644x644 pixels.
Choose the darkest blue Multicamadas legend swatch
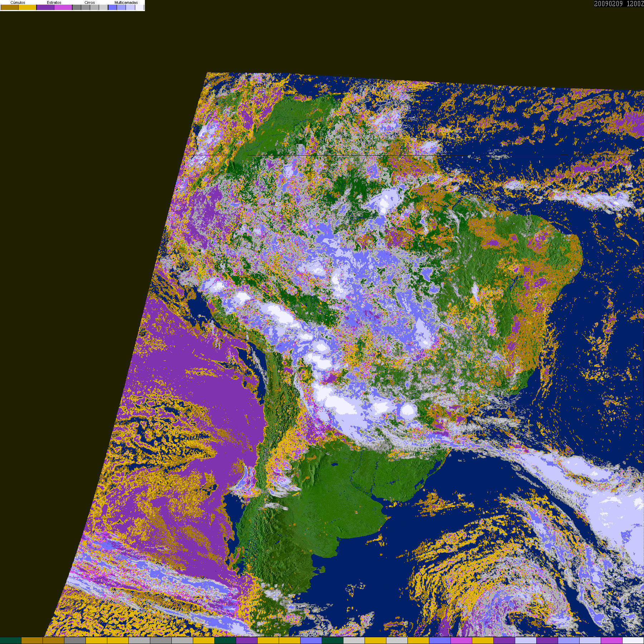(x=112, y=7)
